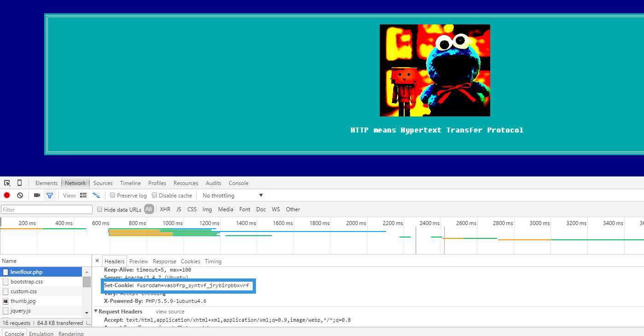Switch to small request rows view icon
The image size is (644, 336).
[96, 195]
